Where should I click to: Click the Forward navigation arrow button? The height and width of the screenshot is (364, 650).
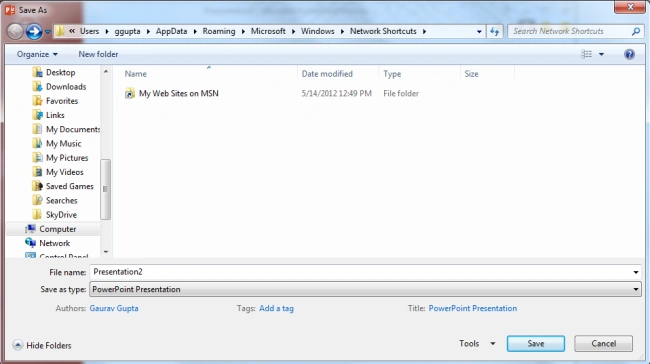34,32
